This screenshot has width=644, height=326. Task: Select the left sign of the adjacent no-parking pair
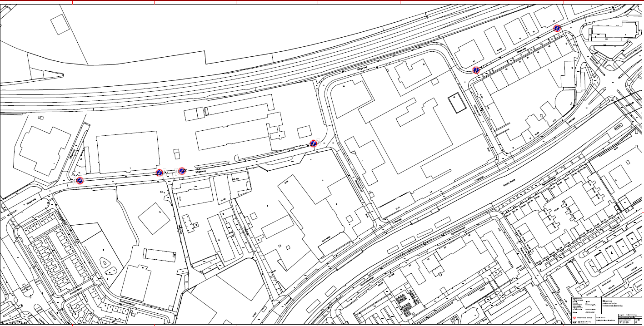pyautogui.click(x=159, y=173)
